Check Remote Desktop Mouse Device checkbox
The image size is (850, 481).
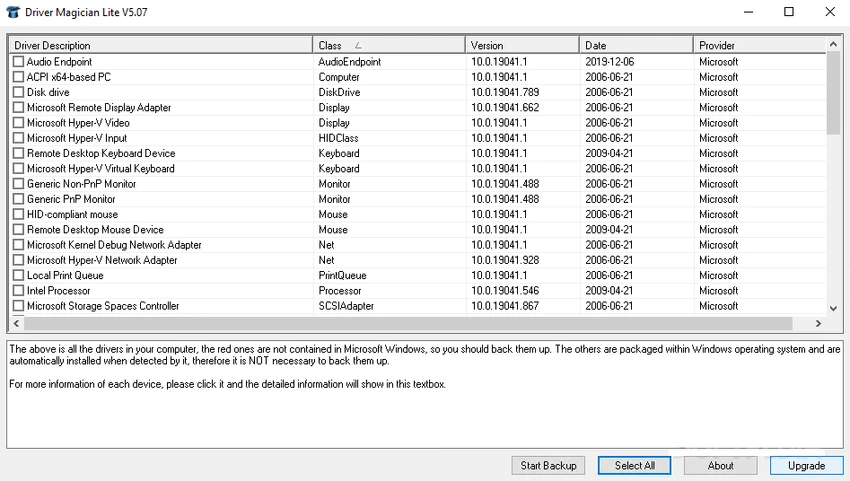click(18, 229)
